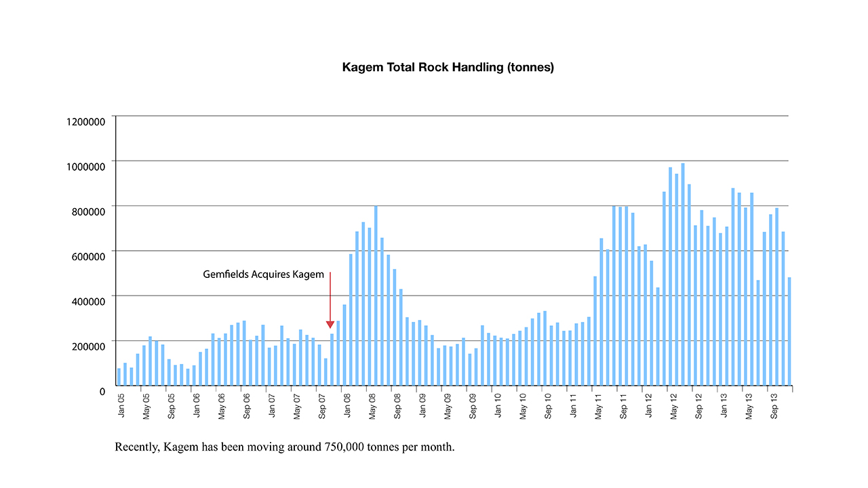Select the 'May 08' x-axis label

tap(372, 405)
